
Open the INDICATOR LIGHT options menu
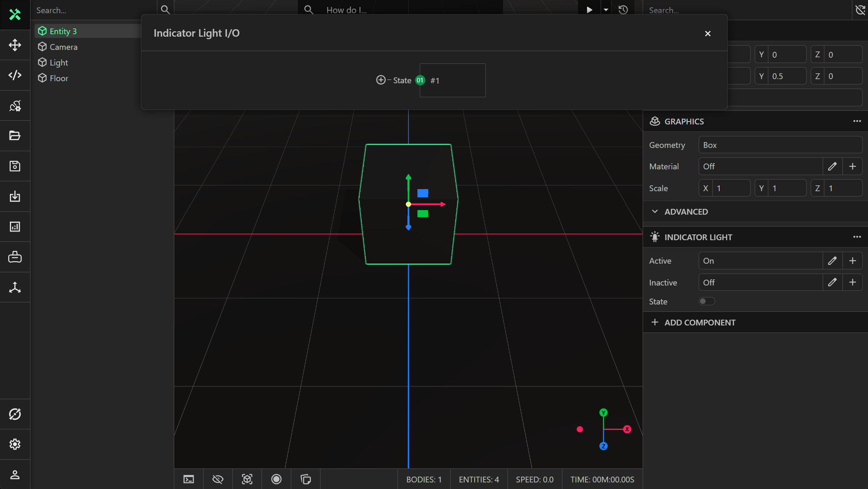(857, 237)
